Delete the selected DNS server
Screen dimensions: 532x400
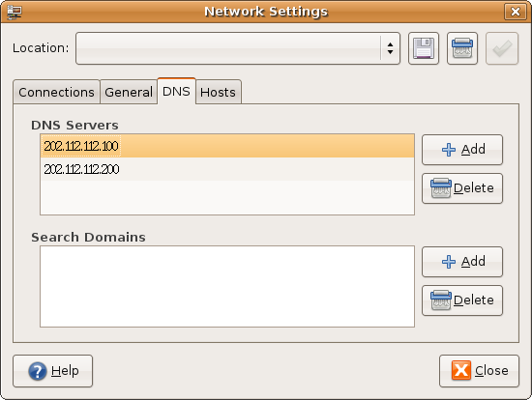click(x=462, y=188)
